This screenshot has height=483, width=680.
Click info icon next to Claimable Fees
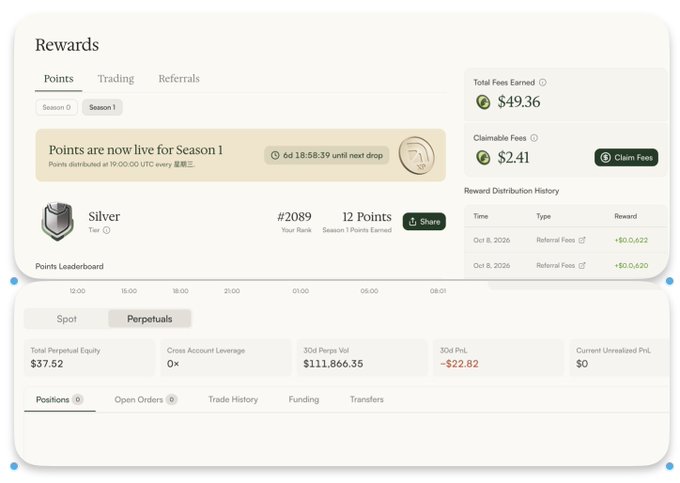click(534, 138)
